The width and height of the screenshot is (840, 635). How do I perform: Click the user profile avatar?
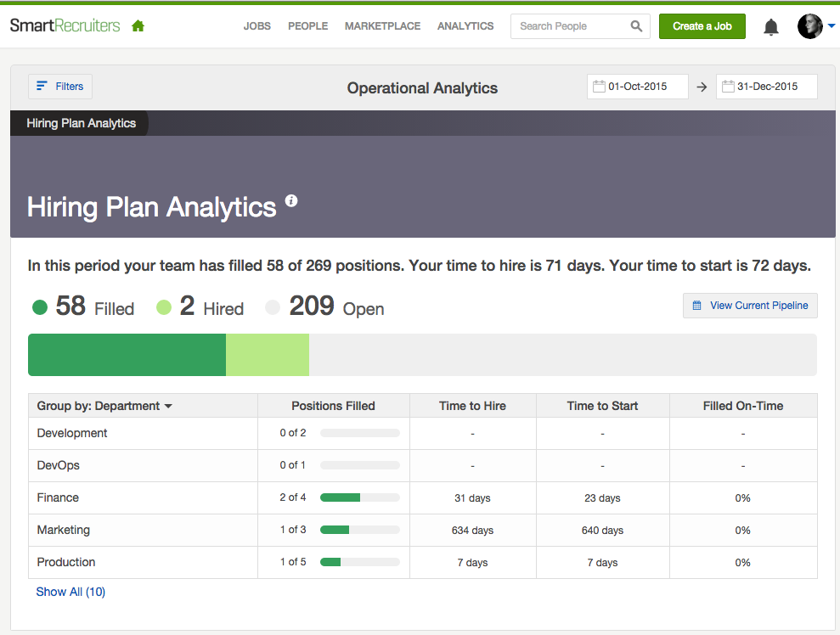tap(809, 26)
